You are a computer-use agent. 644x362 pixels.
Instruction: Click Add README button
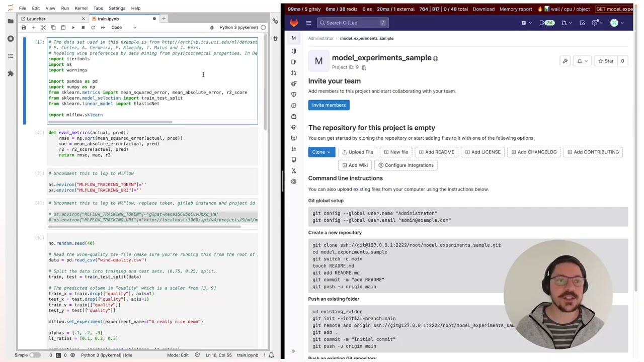click(436, 152)
